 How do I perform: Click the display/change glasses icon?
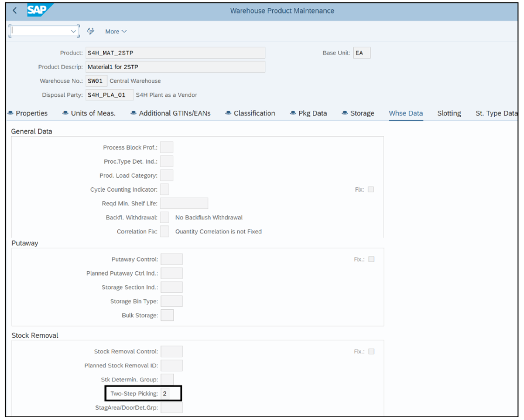click(91, 31)
